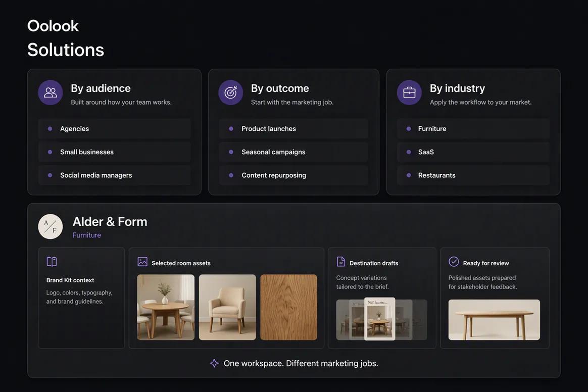Image resolution: width=588 pixels, height=392 pixels.
Task: Click the Alder & Form A/F logo
Action: (x=50, y=227)
